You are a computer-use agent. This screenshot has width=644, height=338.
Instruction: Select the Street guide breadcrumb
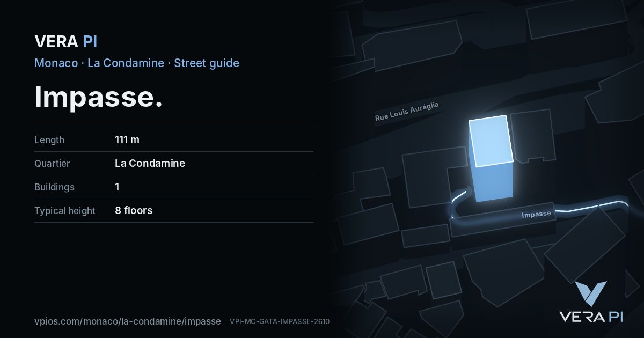207,63
